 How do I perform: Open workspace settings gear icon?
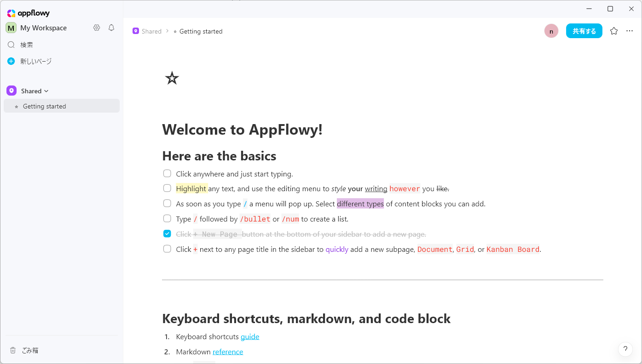tap(97, 28)
